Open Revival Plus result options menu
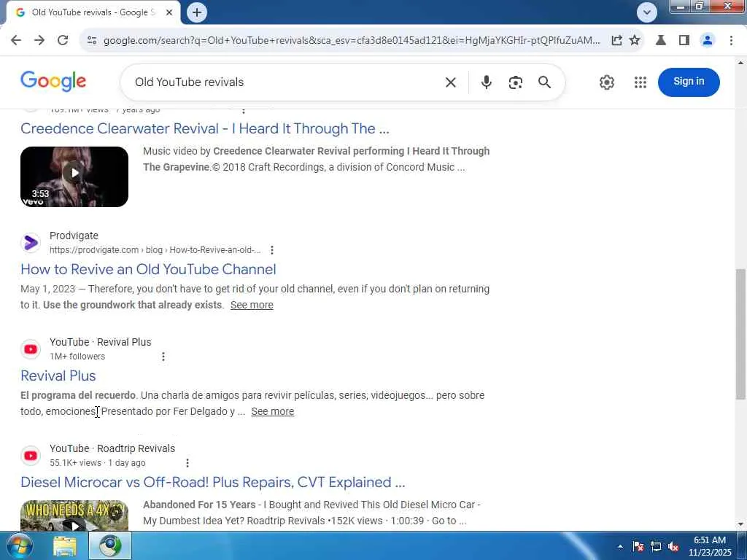747x560 pixels. point(163,357)
